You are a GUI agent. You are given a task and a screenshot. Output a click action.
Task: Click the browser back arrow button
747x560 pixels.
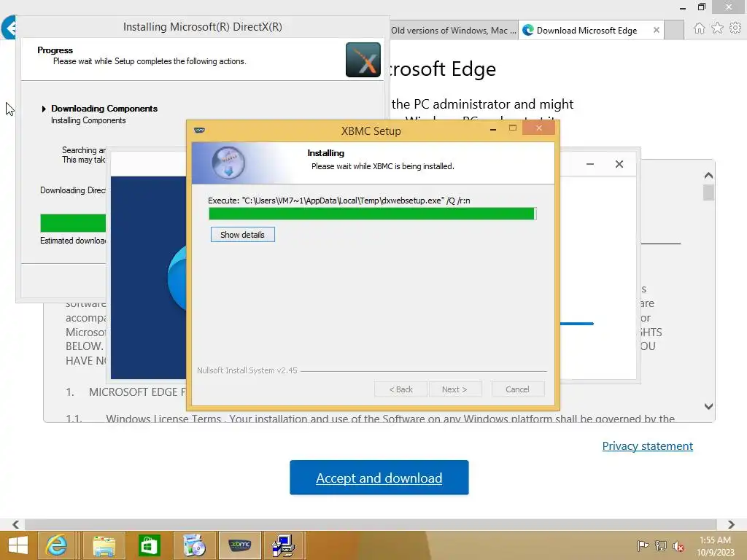click(9, 28)
